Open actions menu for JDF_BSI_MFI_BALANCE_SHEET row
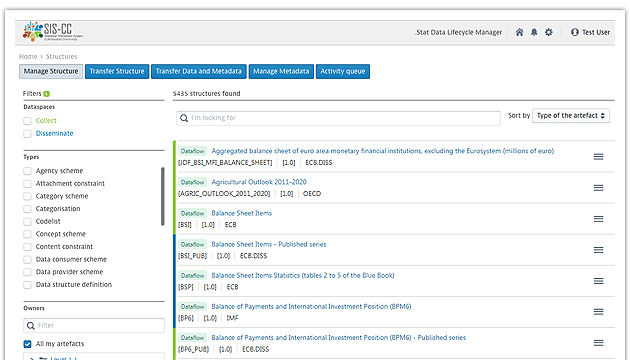The height and width of the screenshot is (360, 630). point(598,157)
